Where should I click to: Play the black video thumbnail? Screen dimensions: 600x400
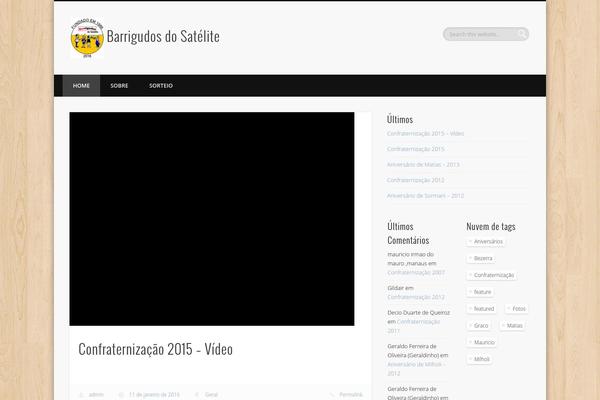pos(212,219)
